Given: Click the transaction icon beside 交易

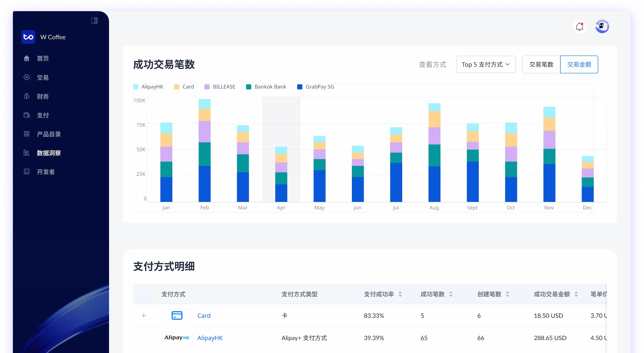Looking at the screenshot, I should (27, 77).
